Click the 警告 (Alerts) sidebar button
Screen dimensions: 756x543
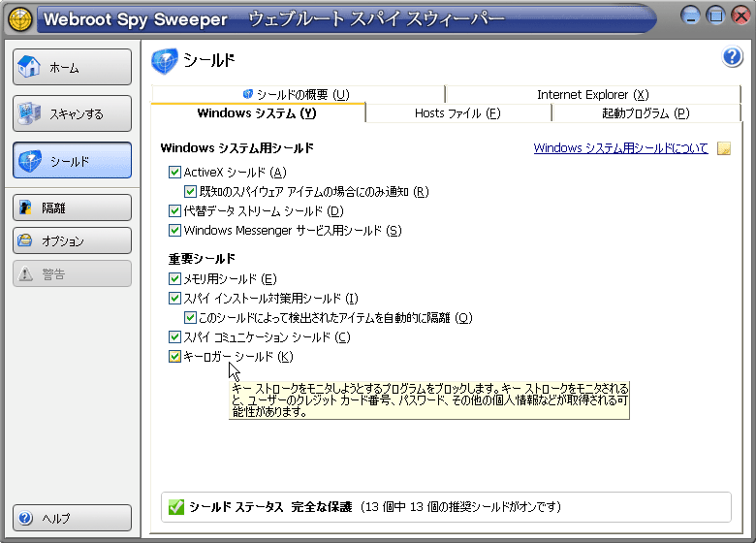coord(73,273)
